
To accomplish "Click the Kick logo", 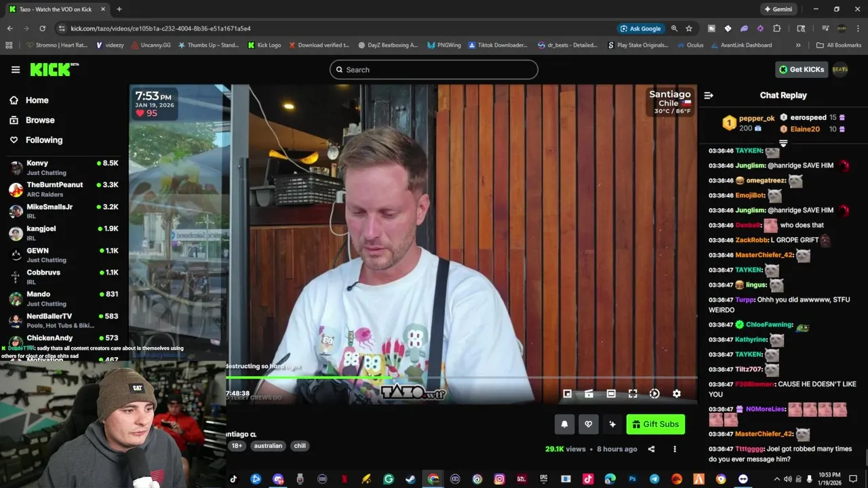I will tap(54, 69).
